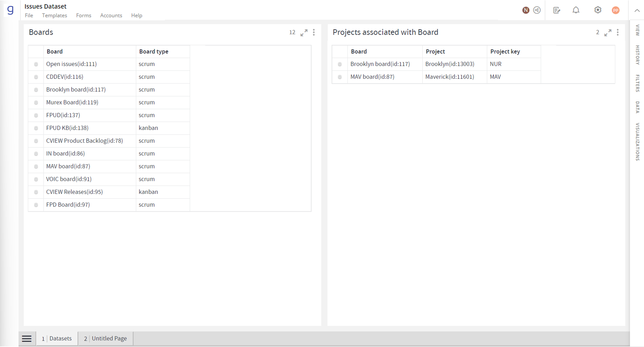
Task: Click the Project column header
Action: pos(455,52)
